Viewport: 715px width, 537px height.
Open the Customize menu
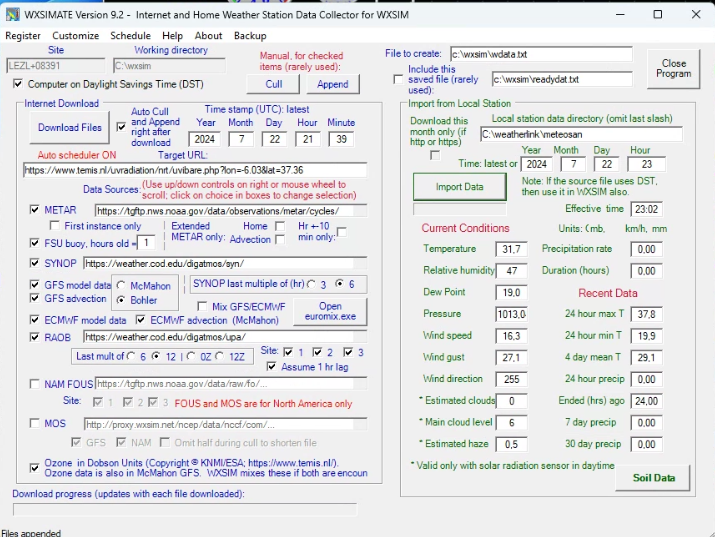[x=76, y=36]
